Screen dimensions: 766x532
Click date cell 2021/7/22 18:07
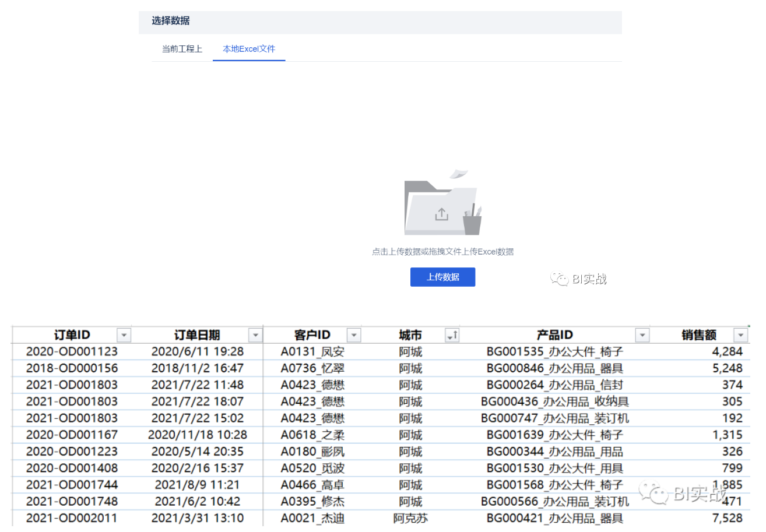tap(198, 401)
